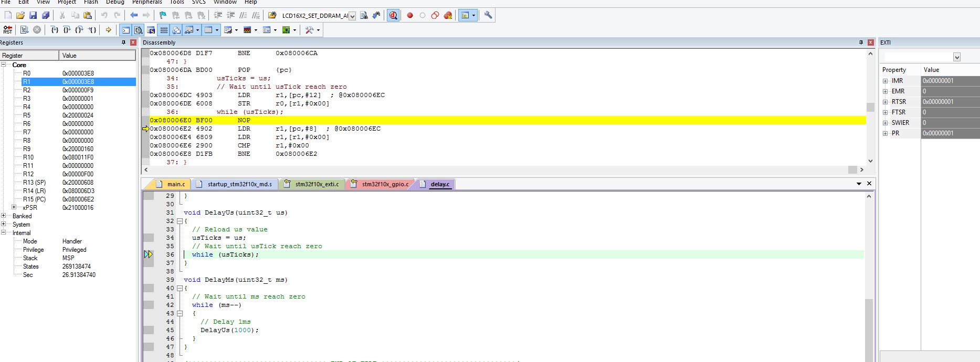Collapse DelayUs function fold at line 32

(x=180, y=221)
